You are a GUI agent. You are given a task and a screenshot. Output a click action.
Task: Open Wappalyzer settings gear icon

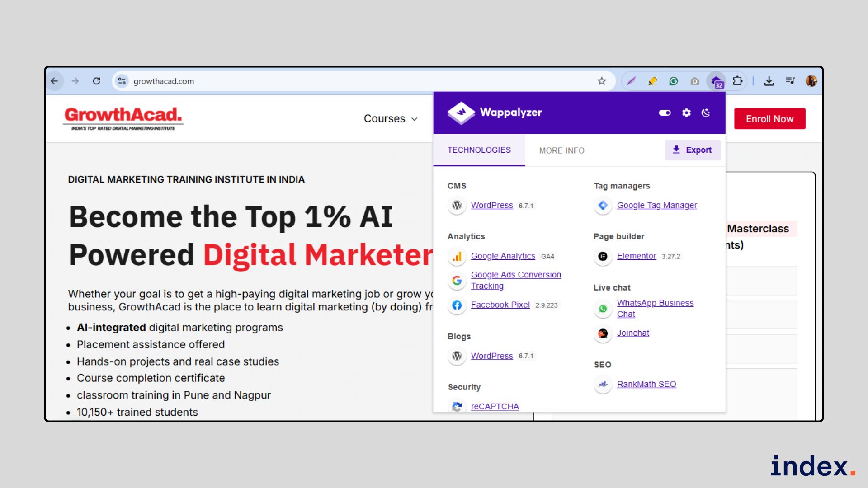pos(686,113)
